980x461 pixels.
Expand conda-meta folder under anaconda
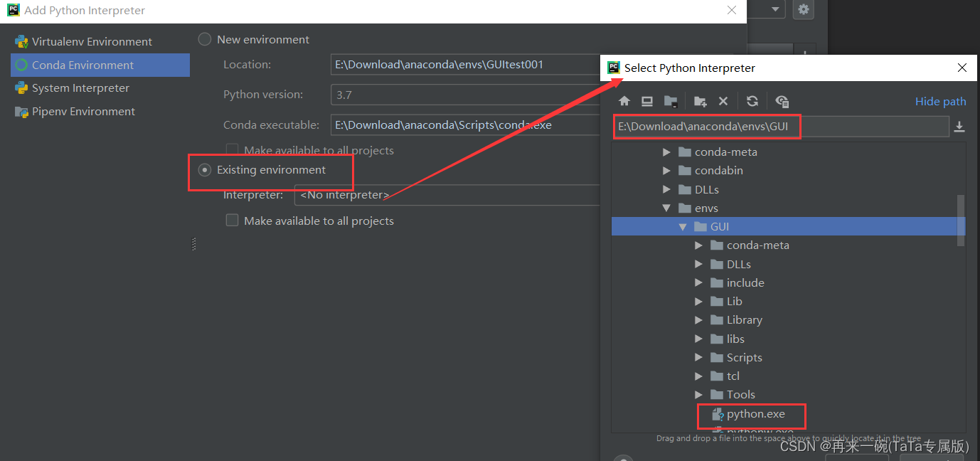click(666, 152)
